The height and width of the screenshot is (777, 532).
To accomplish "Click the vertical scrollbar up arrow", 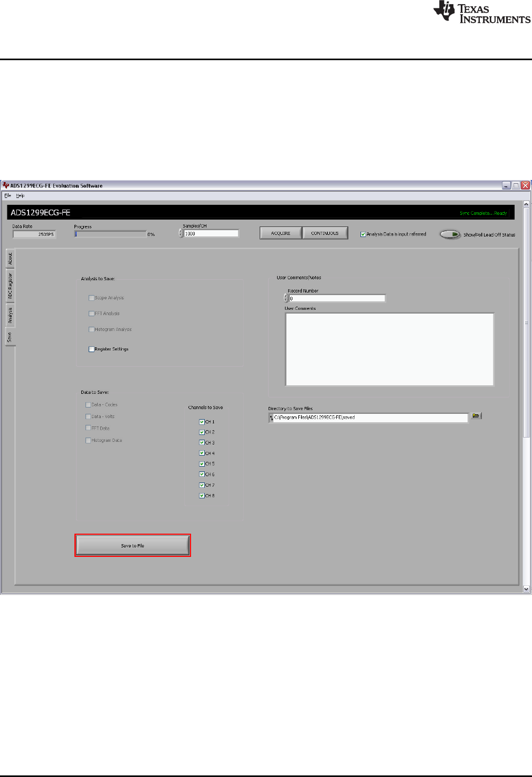I will click(526, 204).
